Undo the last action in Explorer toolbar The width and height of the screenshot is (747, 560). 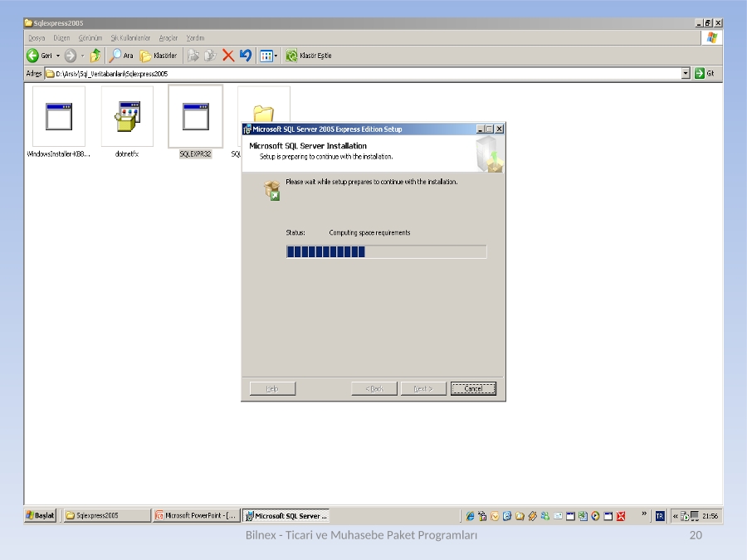(x=246, y=56)
